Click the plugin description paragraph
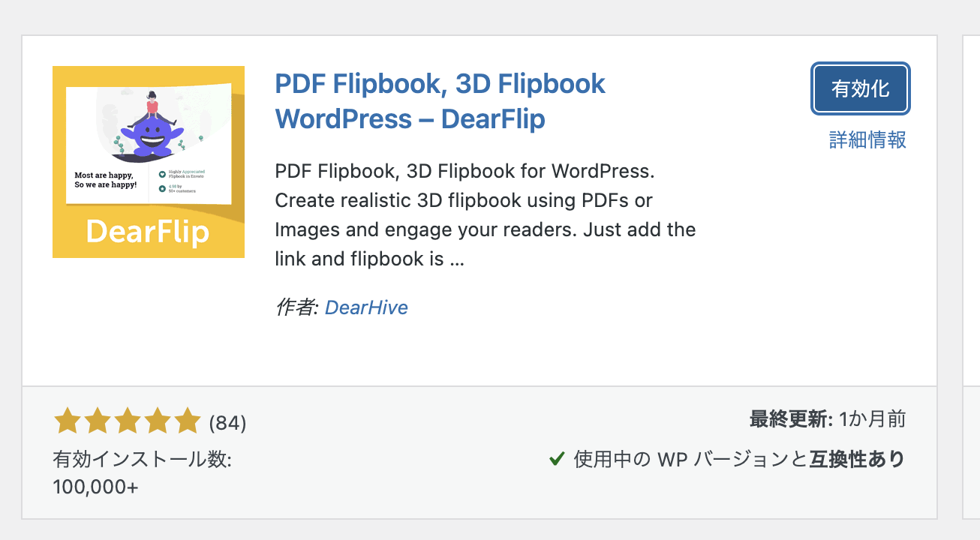 tap(485, 215)
